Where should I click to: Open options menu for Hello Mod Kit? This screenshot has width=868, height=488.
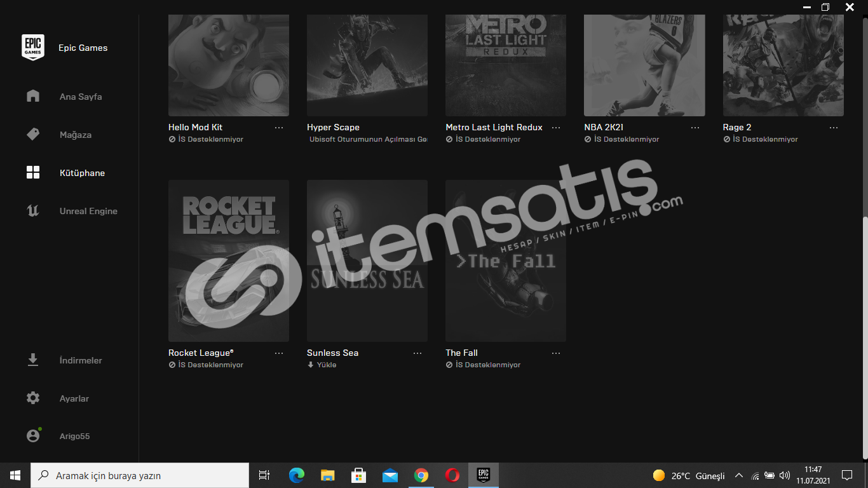click(x=279, y=128)
